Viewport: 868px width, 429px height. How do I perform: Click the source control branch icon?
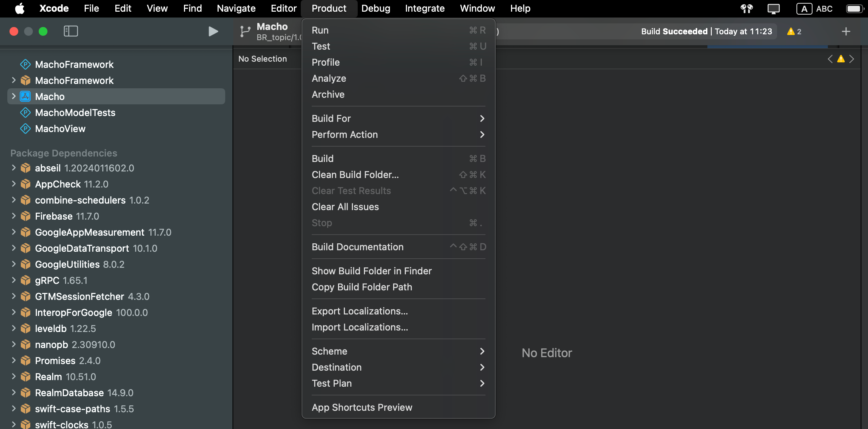pos(245,31)
